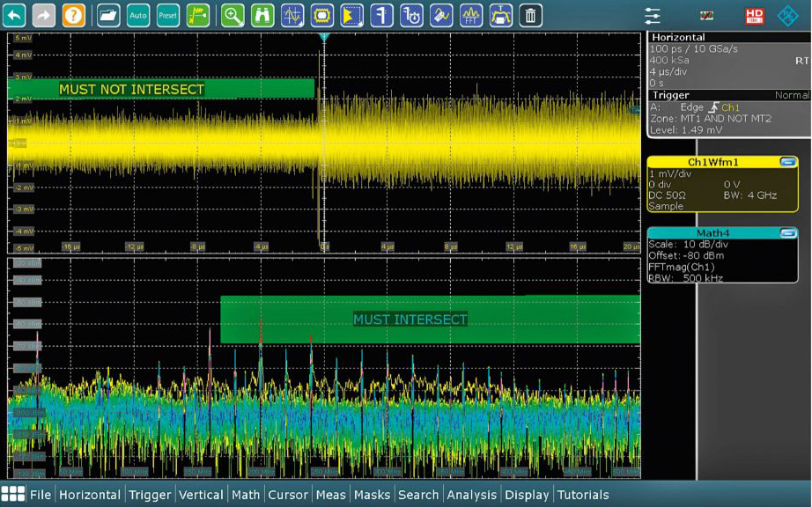Toggle the HD high definition mode icon
This screenshot has height=507, width=812.
point(754,15)
